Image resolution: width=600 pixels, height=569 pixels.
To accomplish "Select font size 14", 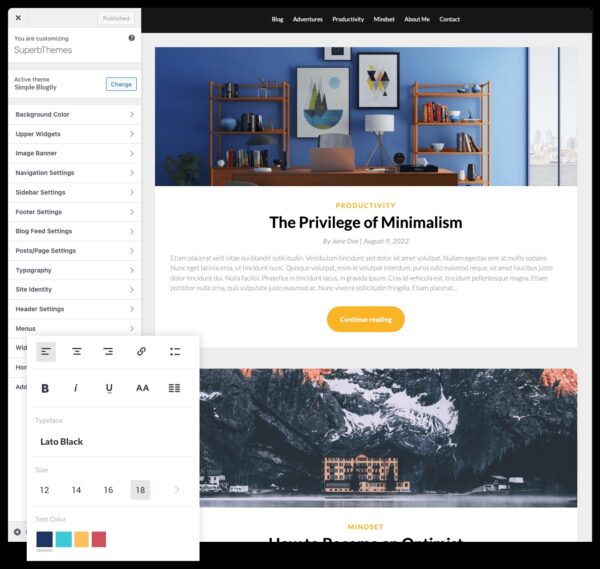I will (76, 490).
